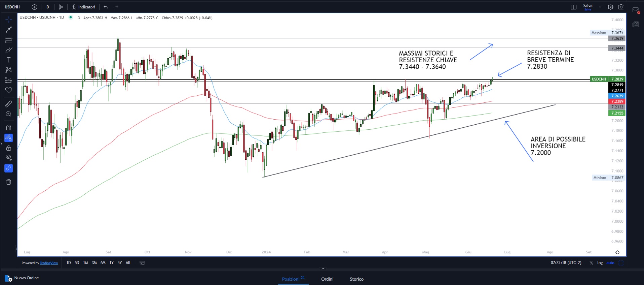Image resolution: width=644 pixels, height=285 pixels.
Task: Take a chart snapshot with camera icon
Action: click(621, 7)
